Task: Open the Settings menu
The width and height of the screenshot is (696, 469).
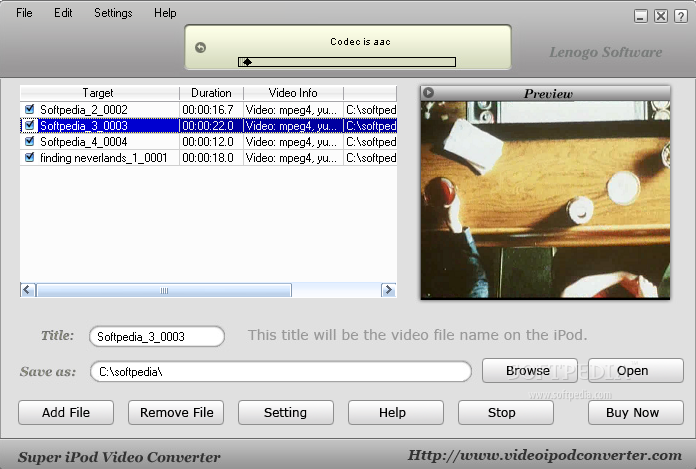Action: pos(113,13)
